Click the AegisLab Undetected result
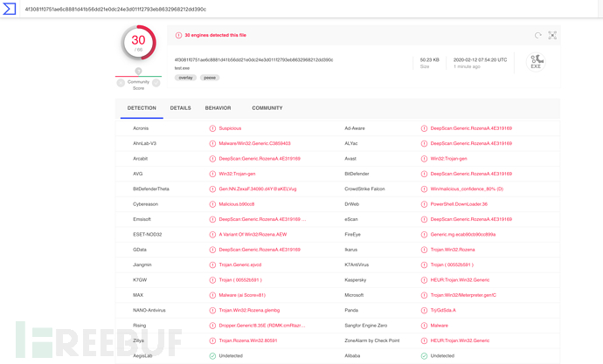The height and width of the screenshot is (364, 603). [231, 356]
